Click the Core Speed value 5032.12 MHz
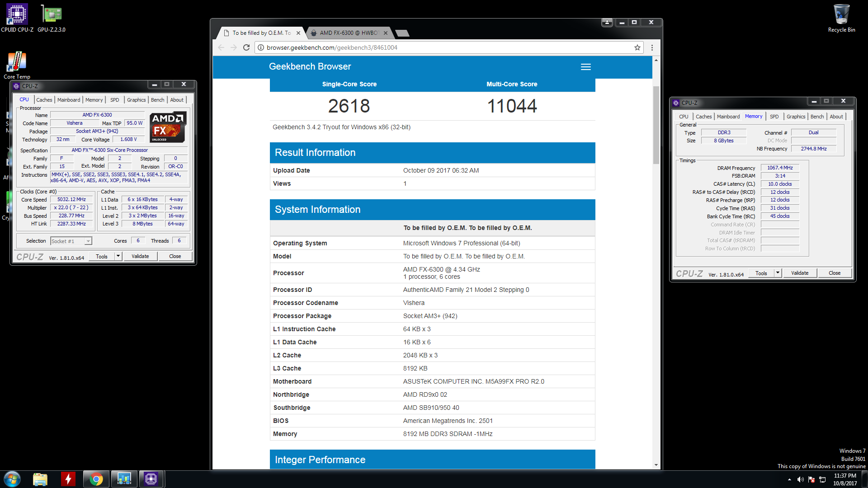This screenshot has height=488, width=868. (x=71, y=199)
